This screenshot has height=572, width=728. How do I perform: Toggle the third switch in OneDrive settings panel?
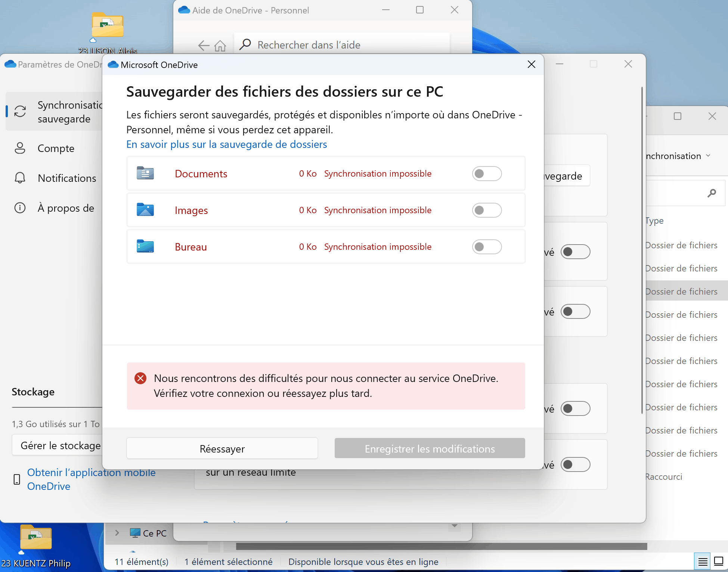coord(575,409)
